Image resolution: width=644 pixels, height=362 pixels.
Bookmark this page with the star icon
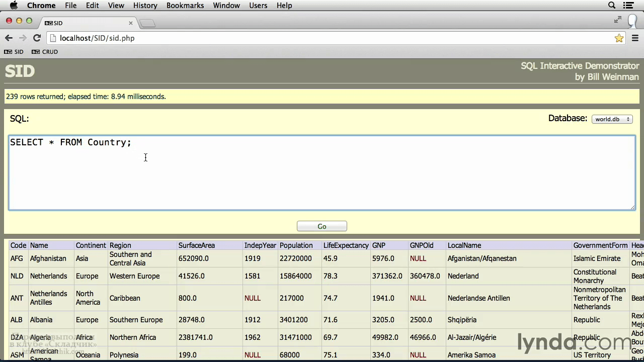click(x=619, y=38)
